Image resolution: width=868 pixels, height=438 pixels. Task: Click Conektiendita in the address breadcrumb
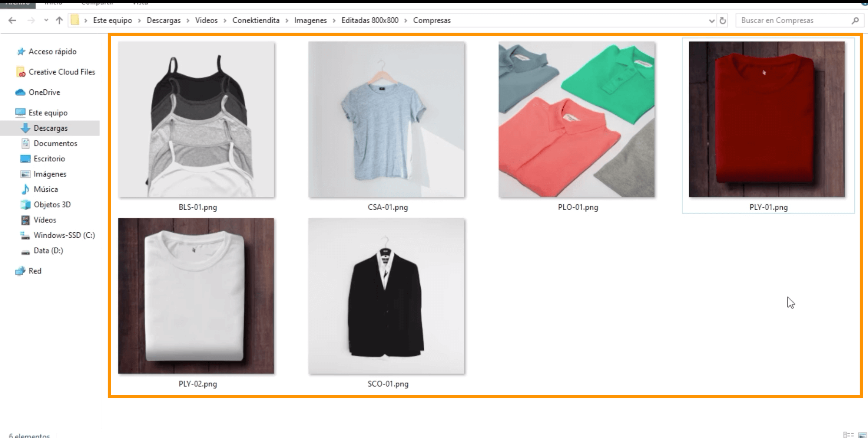click(256, 21)
